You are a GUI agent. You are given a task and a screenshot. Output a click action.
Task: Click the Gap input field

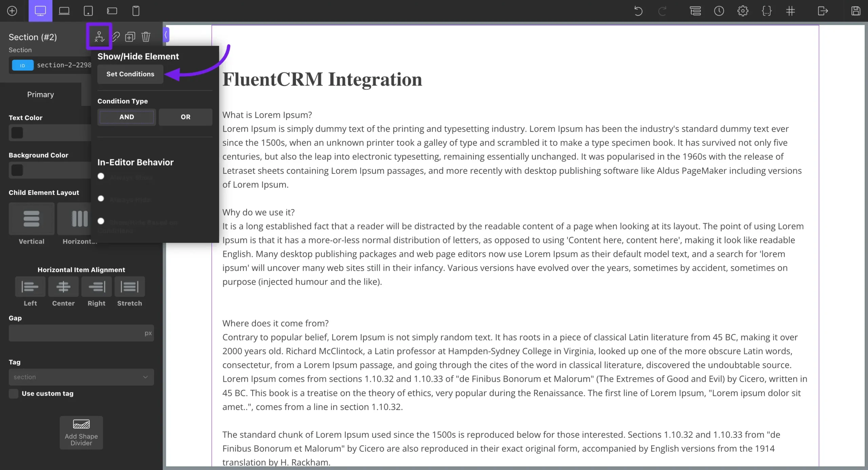[81, 333]
